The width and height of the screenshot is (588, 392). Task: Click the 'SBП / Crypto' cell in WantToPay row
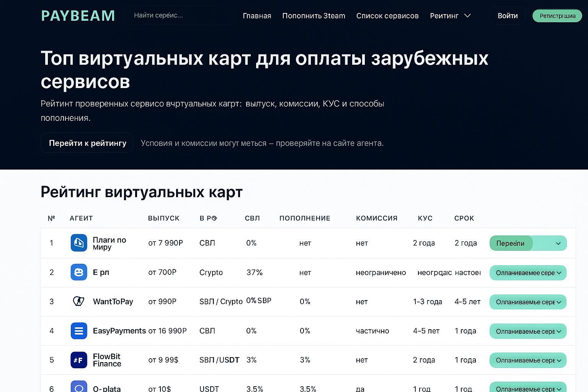221,302
